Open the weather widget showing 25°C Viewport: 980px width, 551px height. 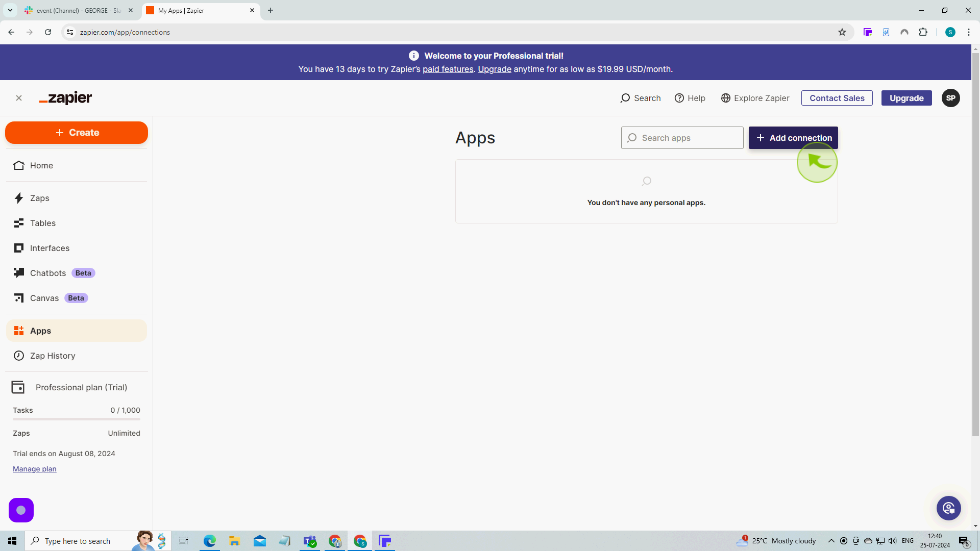(x=776, y=541)
